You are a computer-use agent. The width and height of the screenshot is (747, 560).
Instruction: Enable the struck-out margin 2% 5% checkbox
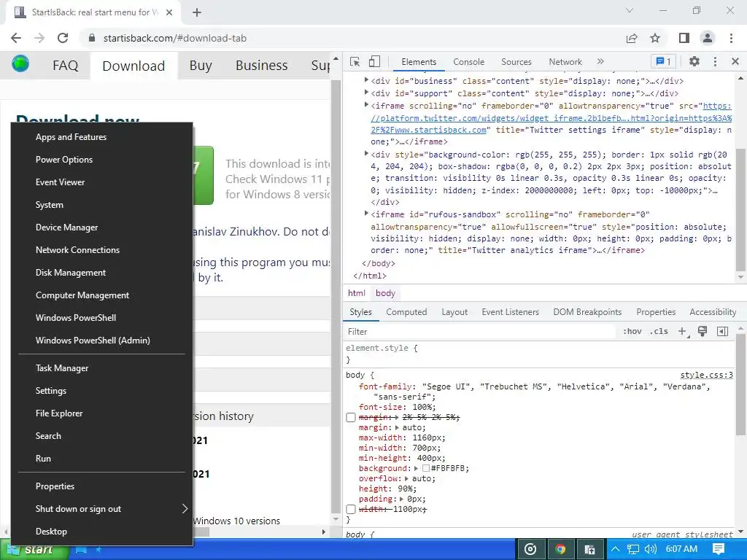(351, 418)
